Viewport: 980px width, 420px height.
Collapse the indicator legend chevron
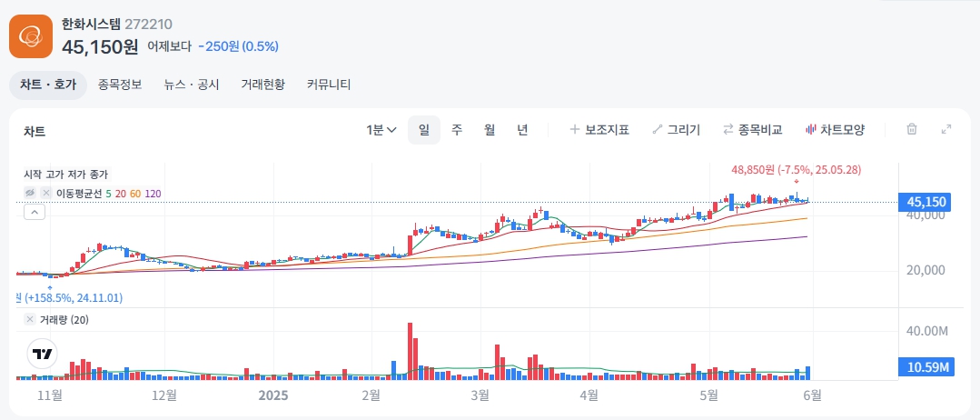click(35, 213)
